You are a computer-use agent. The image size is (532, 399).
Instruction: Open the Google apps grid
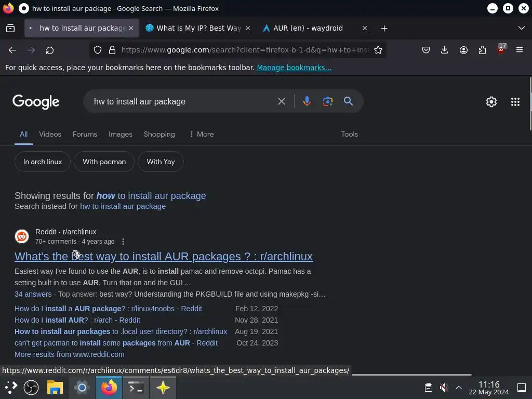pyautogui.click(x=515, y=102)
